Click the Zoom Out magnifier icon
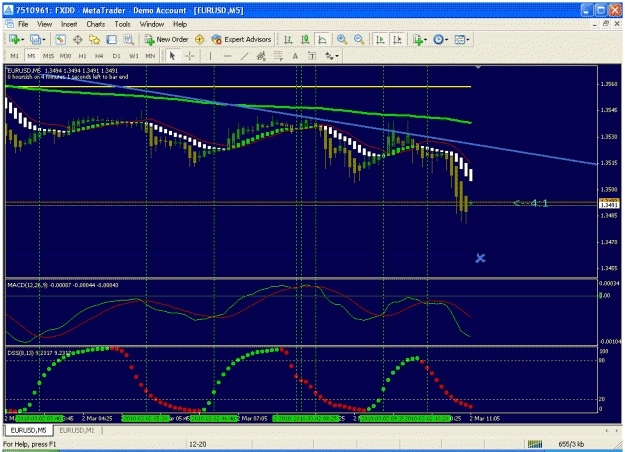Image resolution: width=625 pixels, height=452 pixels. [x=359, y=39]
